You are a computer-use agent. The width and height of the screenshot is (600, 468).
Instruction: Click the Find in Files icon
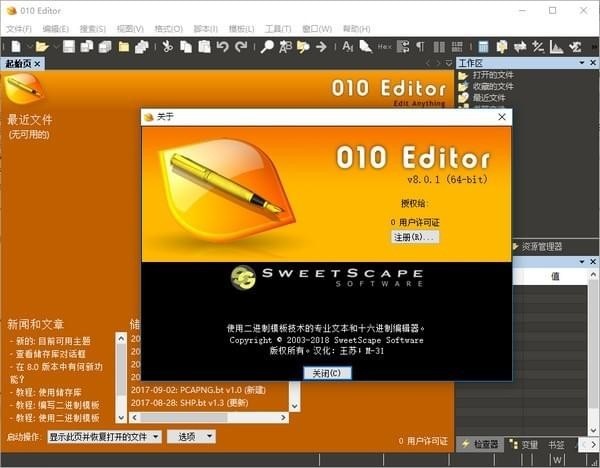[303, 47]
